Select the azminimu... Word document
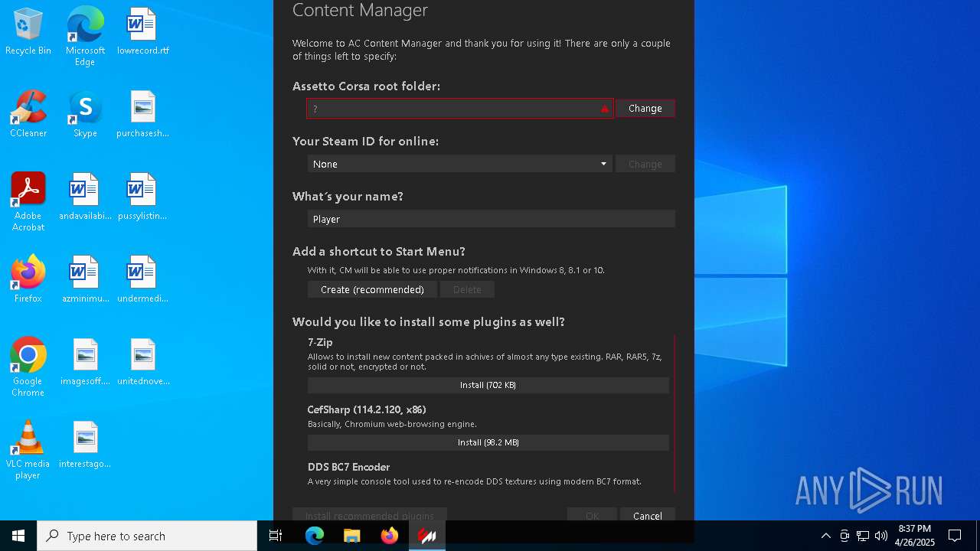This screenshot has width=980, height=551. click(x=85, y=279)
